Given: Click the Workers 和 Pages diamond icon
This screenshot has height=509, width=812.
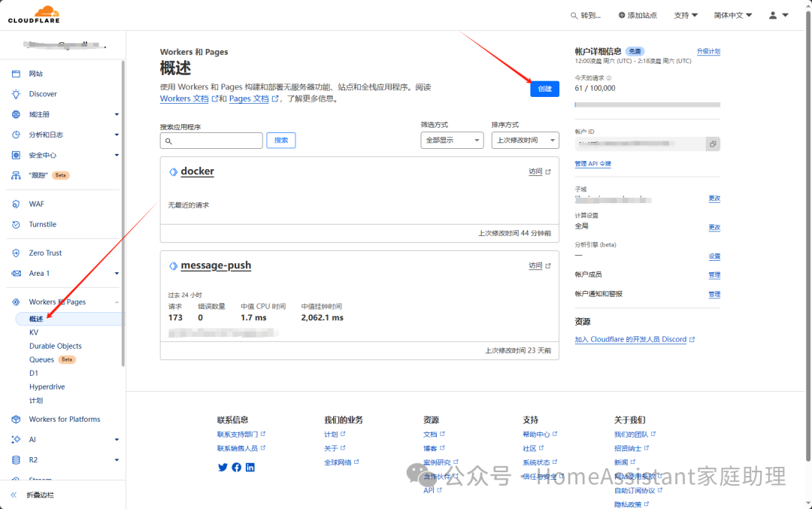Looking at the screenshot, I should click(x=16, y=302).
